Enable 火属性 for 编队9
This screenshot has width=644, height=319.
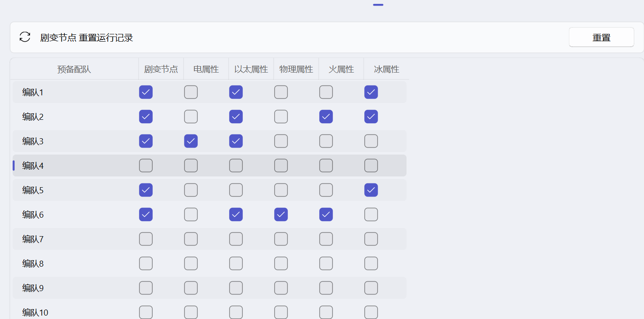326,288
